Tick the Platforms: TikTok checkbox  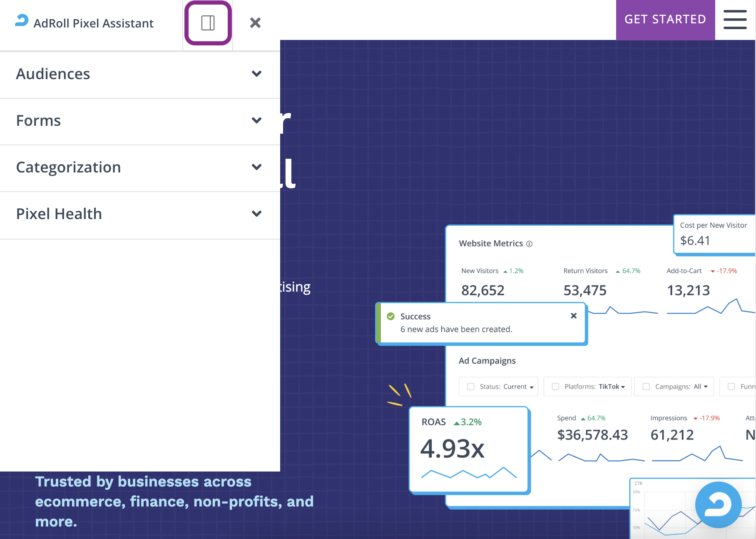point(555,387)
